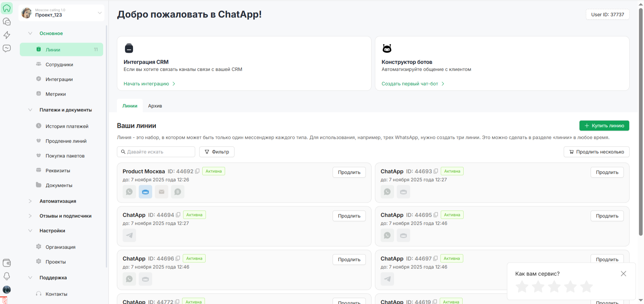Click the lightning bolt icon in left rail

[7, 35]
